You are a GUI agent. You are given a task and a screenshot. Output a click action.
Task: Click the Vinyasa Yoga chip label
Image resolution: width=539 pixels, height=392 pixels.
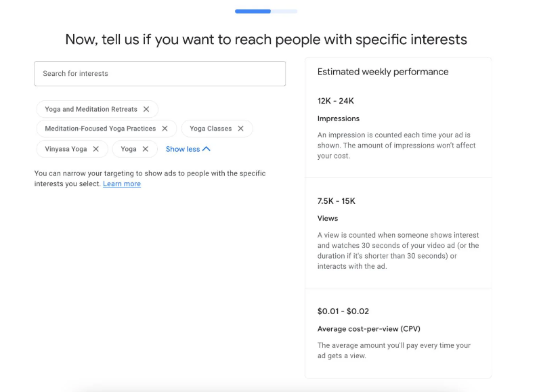pyautogui.click(x=66, y=149)
